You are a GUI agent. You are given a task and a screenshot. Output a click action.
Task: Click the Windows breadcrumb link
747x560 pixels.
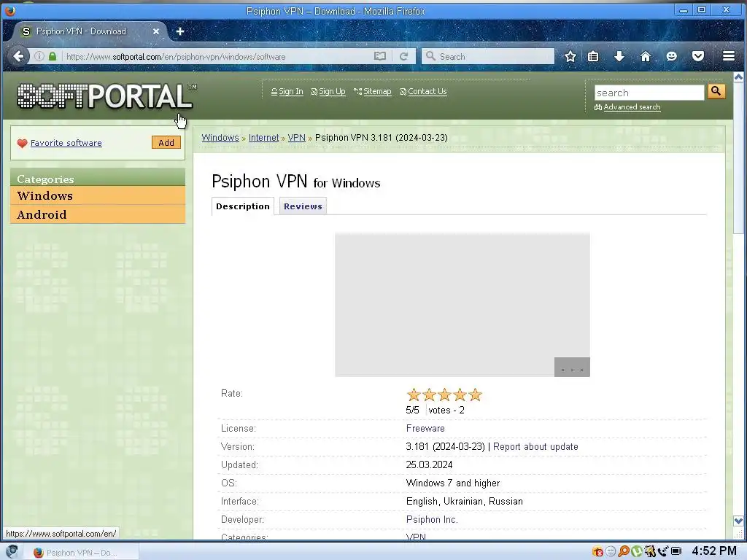[x=220, y=138]
